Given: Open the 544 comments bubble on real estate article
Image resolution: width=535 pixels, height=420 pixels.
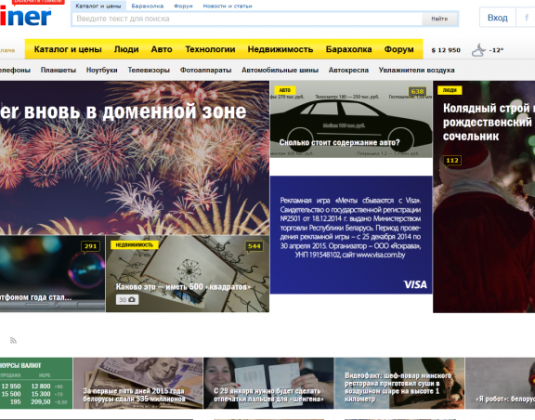Looking at the screenshot, I should (x=254, y=246).
